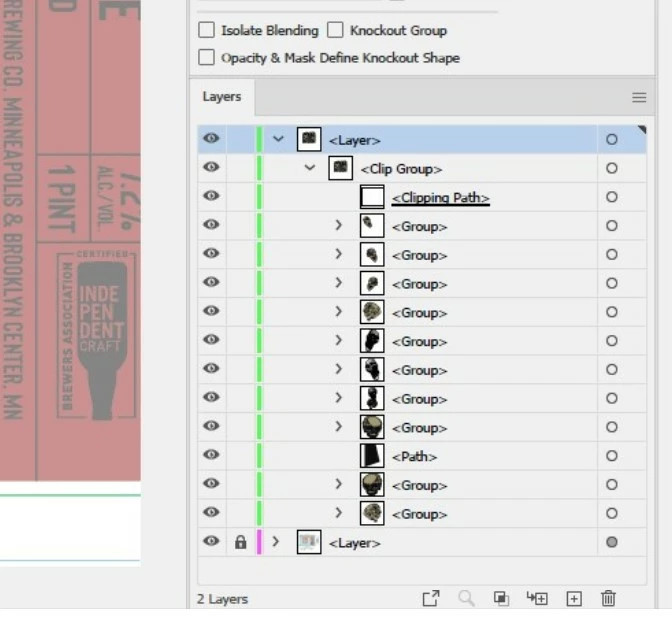Click target circle of selected top Layer
The height and width of the screenshot is (618, 672).
pos(612,139)
